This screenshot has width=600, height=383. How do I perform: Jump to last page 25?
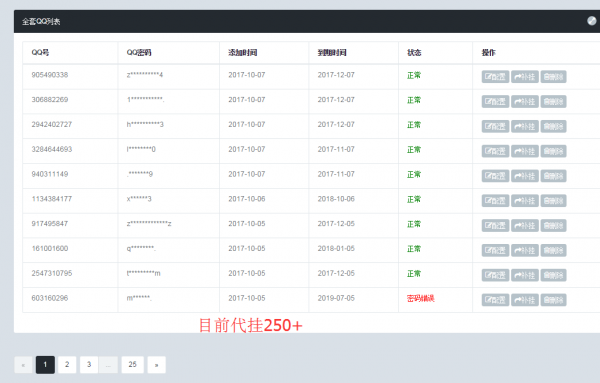tap(132, 365)
